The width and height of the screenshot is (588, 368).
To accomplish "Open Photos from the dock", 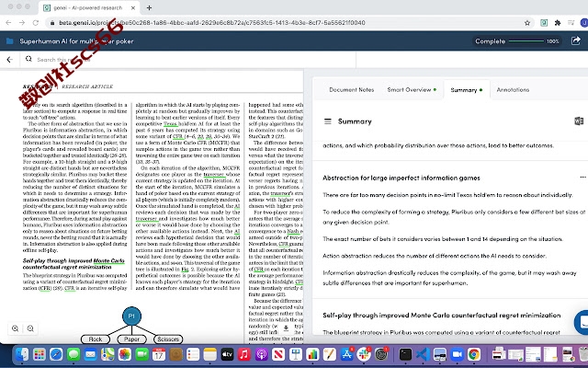I will (125, 354).
